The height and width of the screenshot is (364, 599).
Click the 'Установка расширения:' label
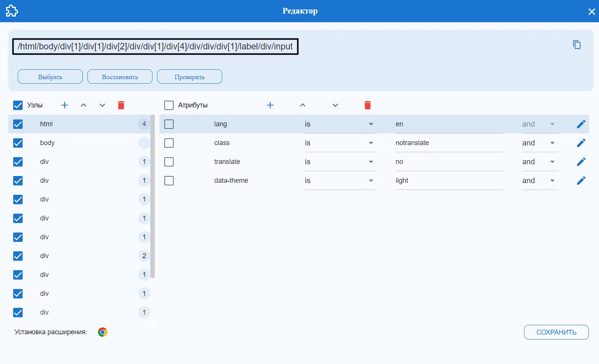50,332
